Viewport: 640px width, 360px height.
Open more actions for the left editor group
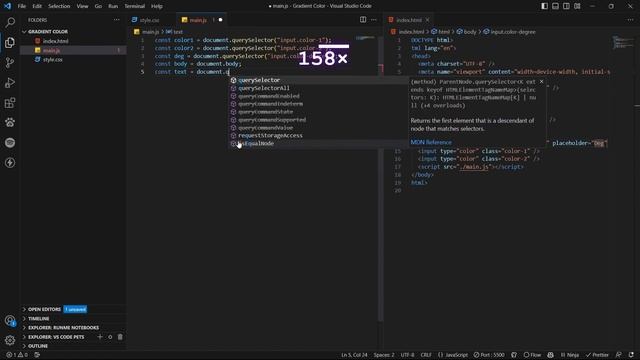tap(373, 20)
